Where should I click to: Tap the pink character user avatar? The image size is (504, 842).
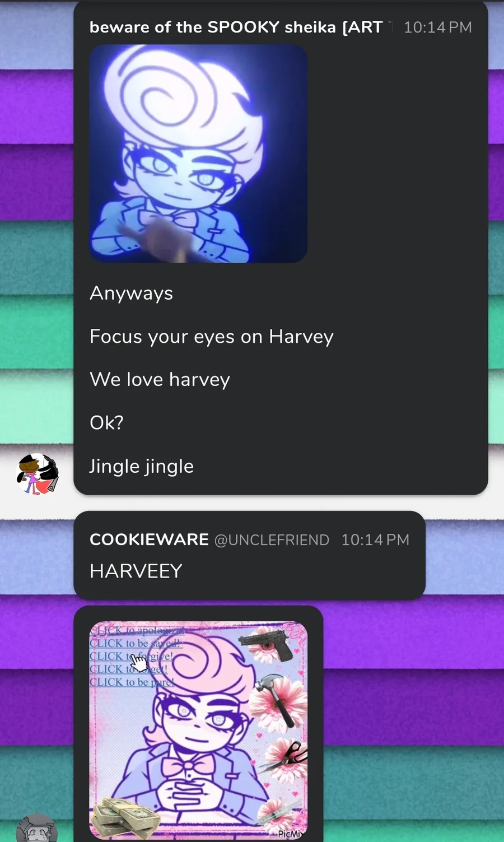pos(38,474)
